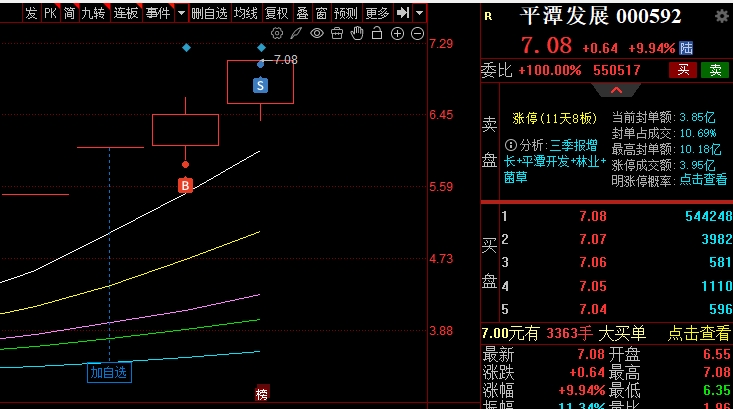The image size is (733, 409).
Task: Click the R margin-trading badge
Action: pyautogui.click(x=488, y=16)
